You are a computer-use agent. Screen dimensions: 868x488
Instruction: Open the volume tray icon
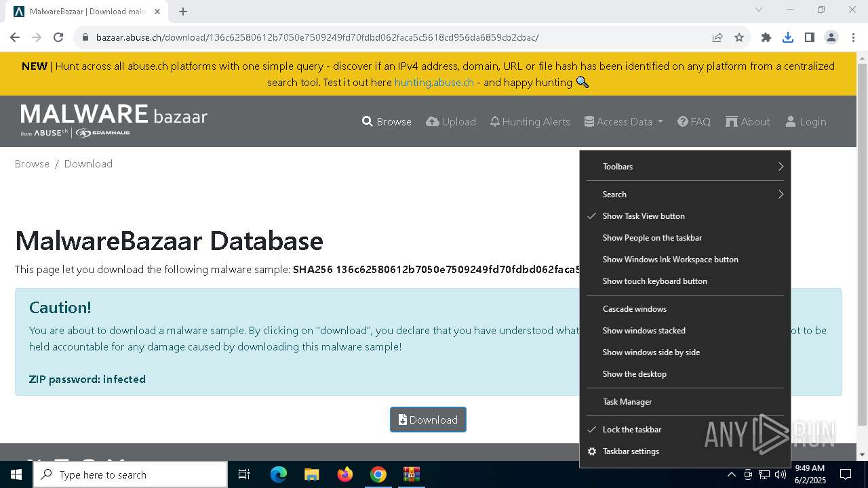tap(781, 474)
